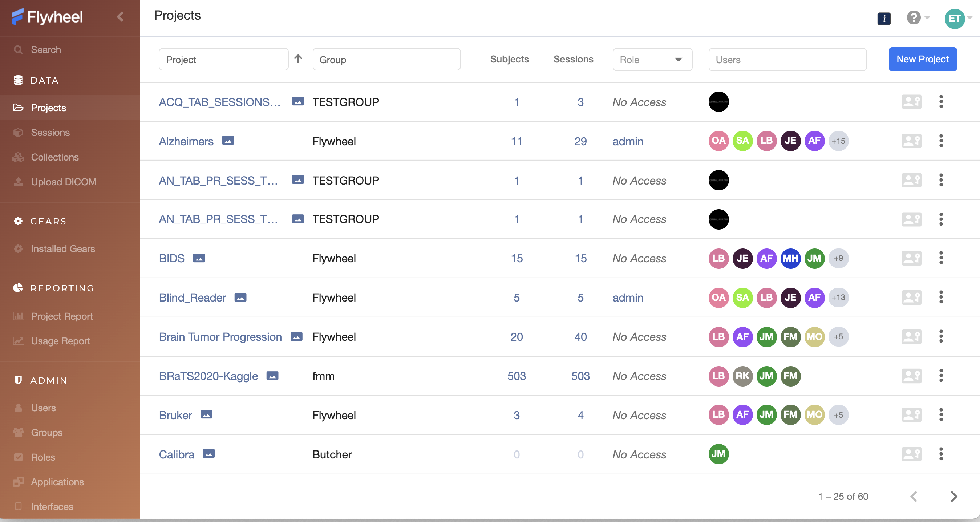
Task: Click the image icon next to Calibra
Action: (208, 453)
